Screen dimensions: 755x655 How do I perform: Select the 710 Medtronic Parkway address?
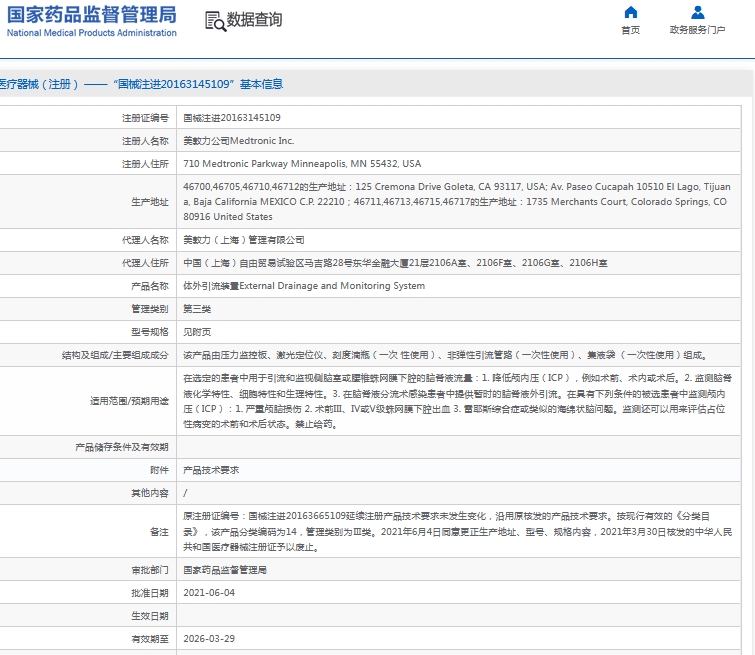302,164
